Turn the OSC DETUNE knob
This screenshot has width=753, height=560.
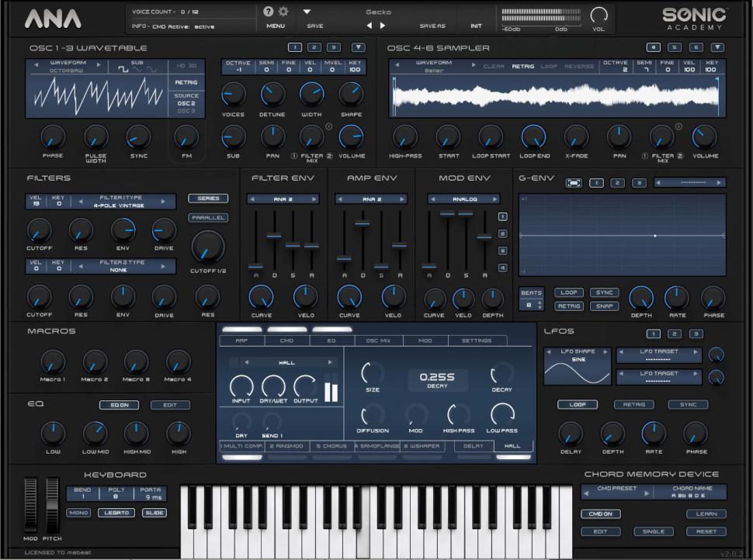(272, 95)
